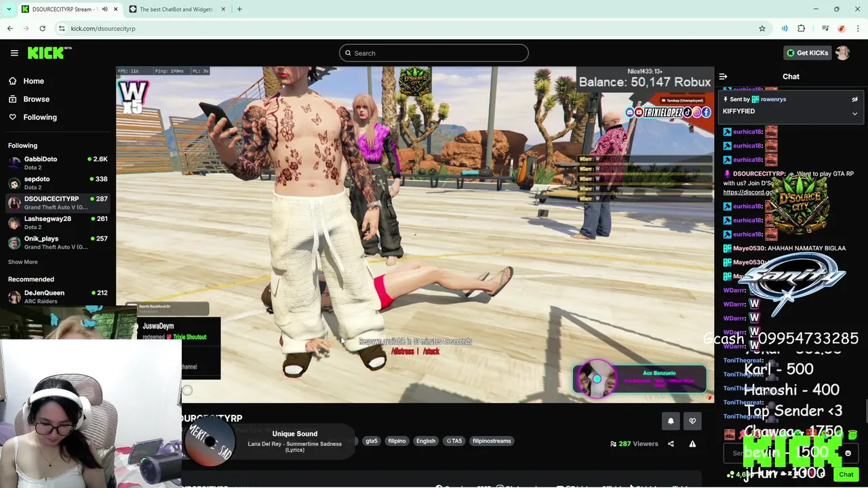This screenshot has width=868, height=488.
Task: Close the DSOURCECITYRP Stream tab
Action: point(115,9)
